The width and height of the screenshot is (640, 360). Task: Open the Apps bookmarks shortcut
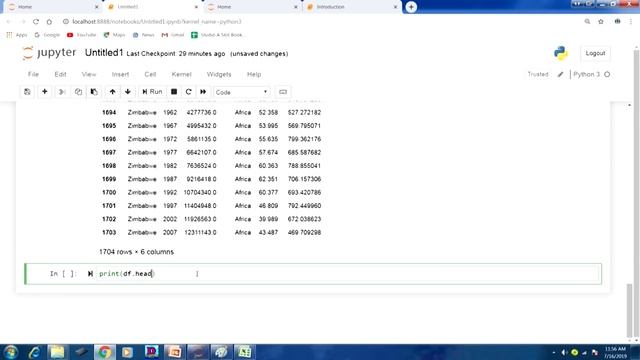tap(17, 35)
